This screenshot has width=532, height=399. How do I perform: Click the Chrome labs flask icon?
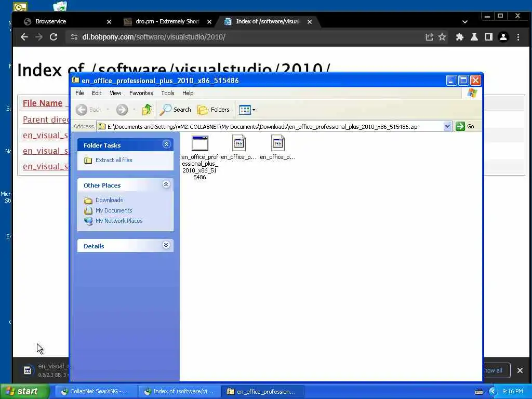tap(474, 37)
